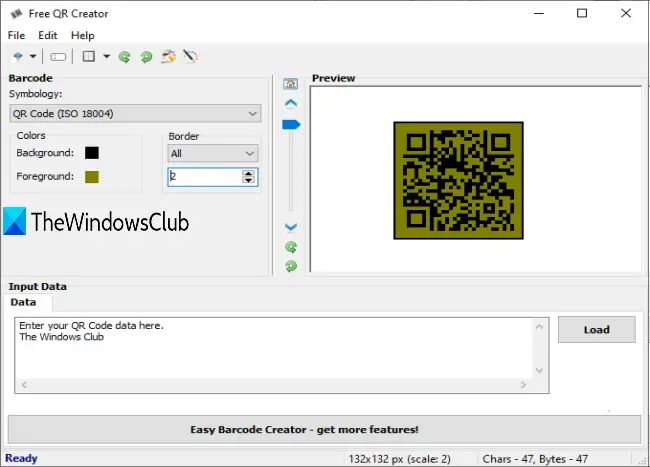Open the File menu
Viewport: 650px width, 467px height.
point(17,35)
